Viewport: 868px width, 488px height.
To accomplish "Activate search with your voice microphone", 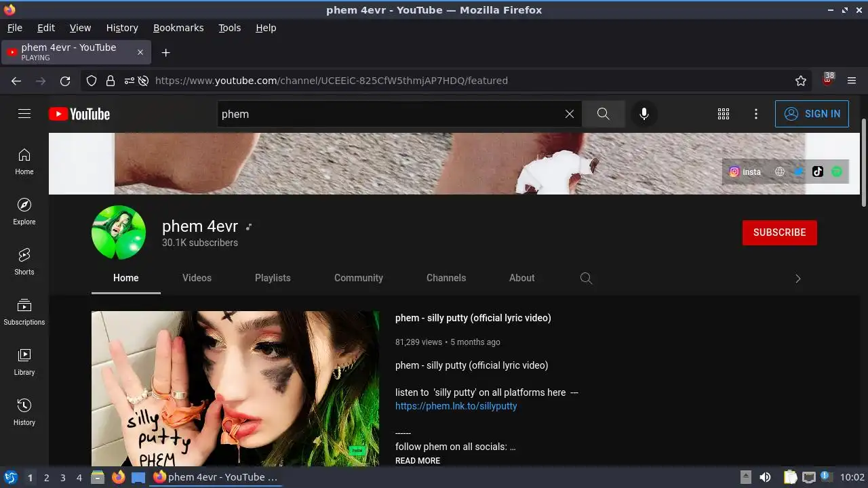I will [644, 114].
